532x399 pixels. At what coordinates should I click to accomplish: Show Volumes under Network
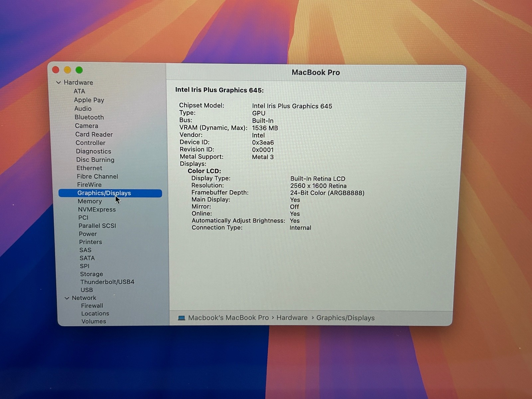94,322
